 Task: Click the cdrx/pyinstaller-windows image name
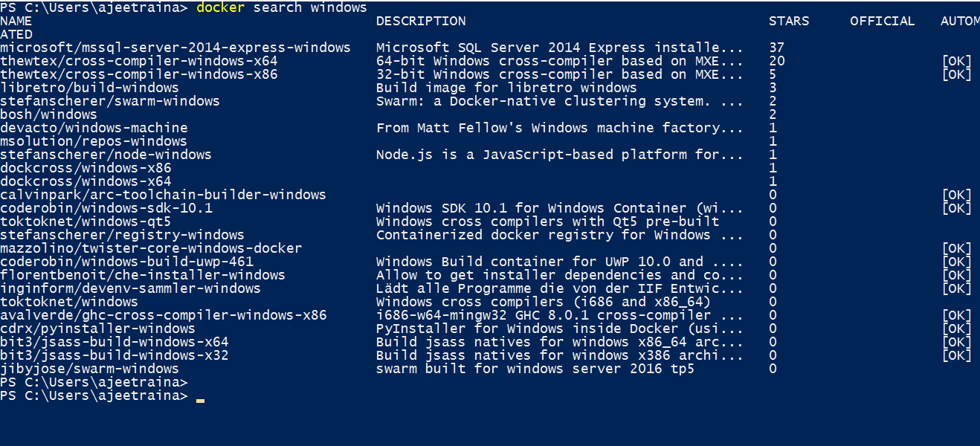pyautogui.click(x=97, y=329)
